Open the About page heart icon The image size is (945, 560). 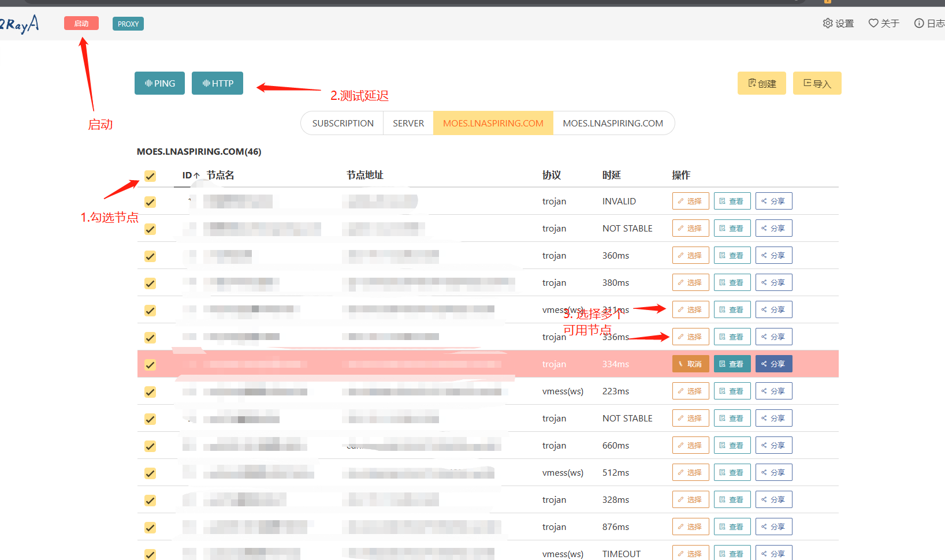[x=873, y=23]
